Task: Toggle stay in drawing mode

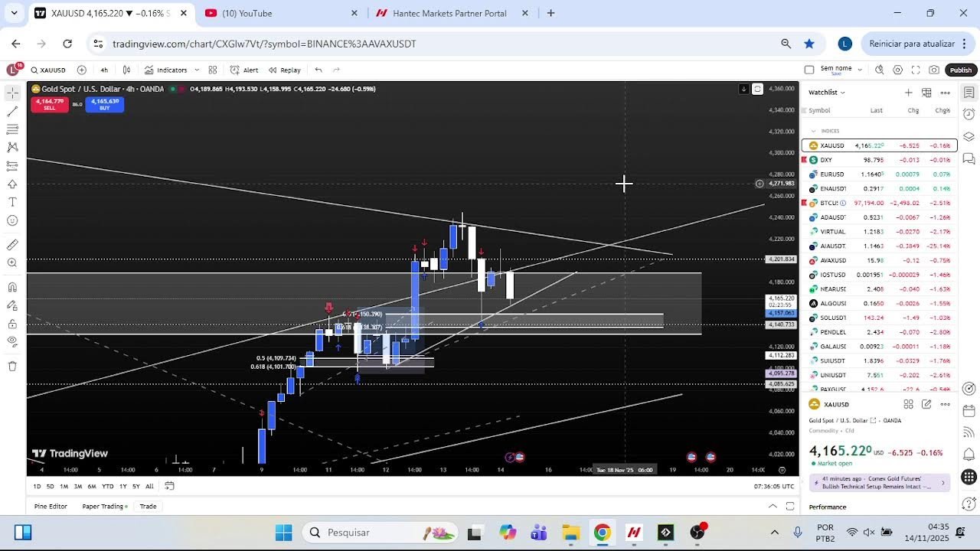Action: 12,305
